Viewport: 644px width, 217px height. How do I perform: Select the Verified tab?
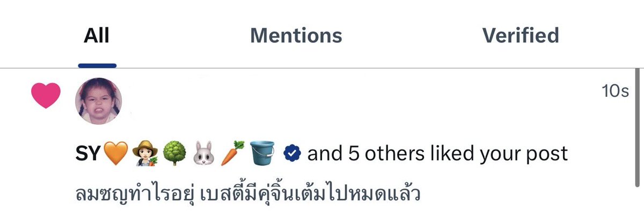pyautogui.click(x=521, y=35)
